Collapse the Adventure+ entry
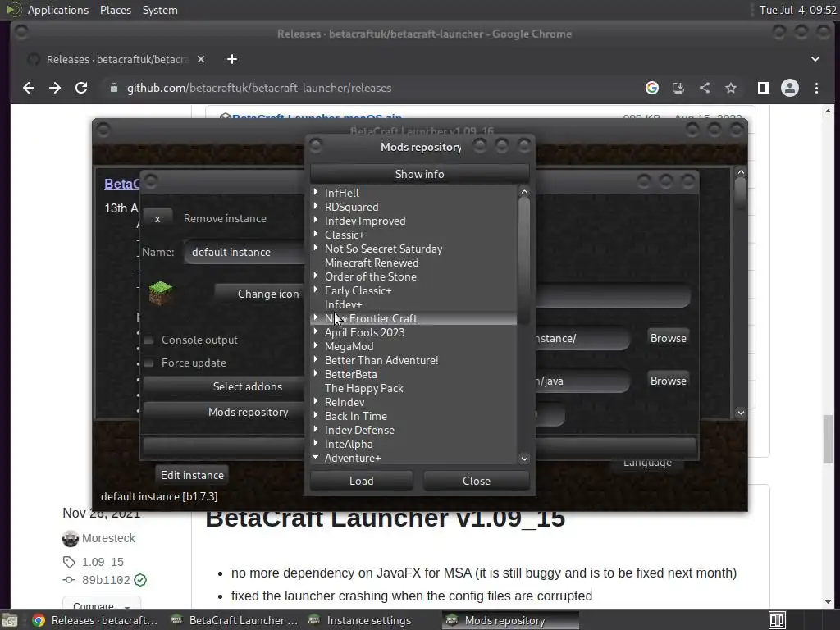This screenshot has height=630, width=840. coord(316,457)
